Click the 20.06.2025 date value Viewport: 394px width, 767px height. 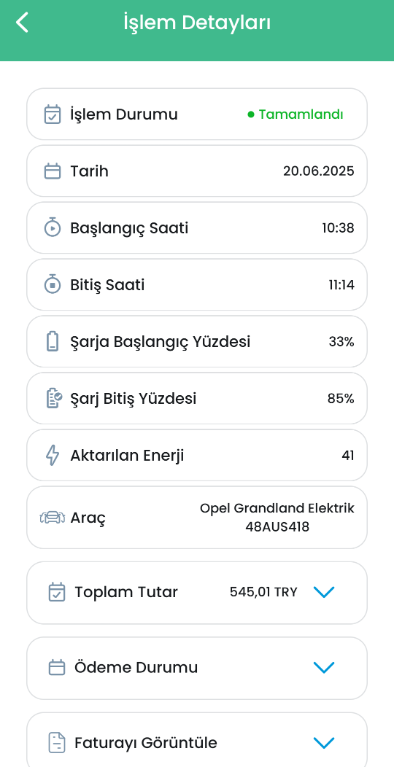[x=319, y=171]
